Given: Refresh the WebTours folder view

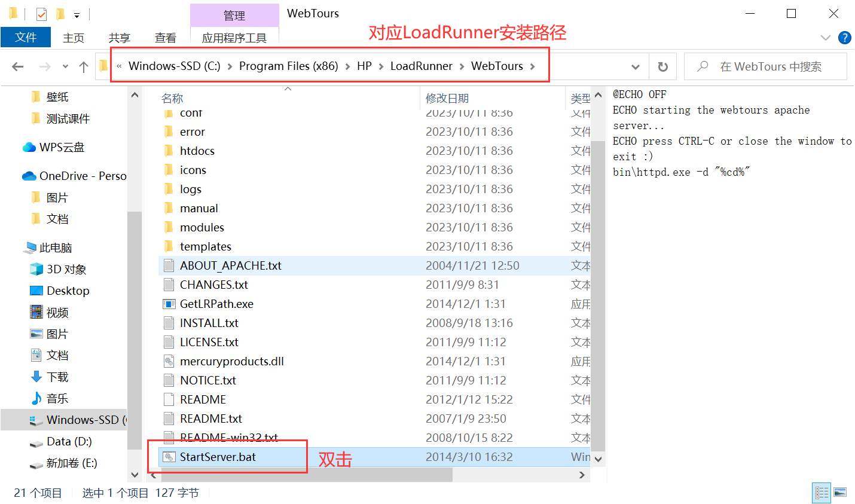Looking at the screenshot, I should [662, 66].
